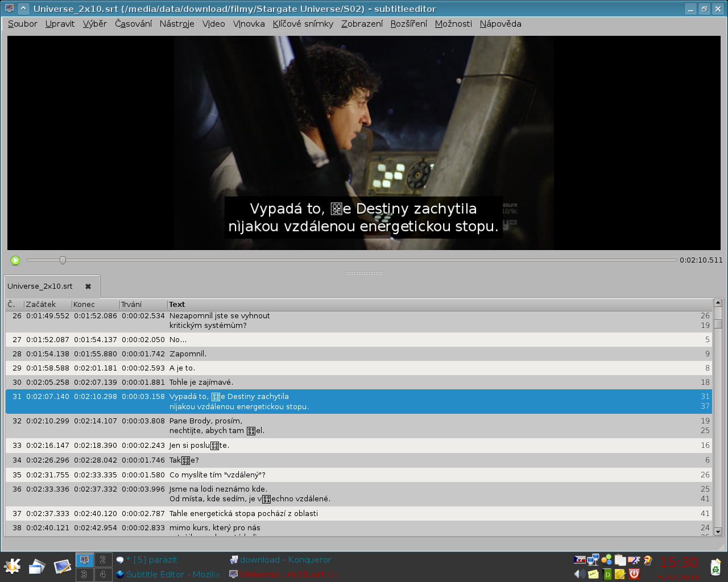
Task: Open the Video menu
Action: click(214, 24)
